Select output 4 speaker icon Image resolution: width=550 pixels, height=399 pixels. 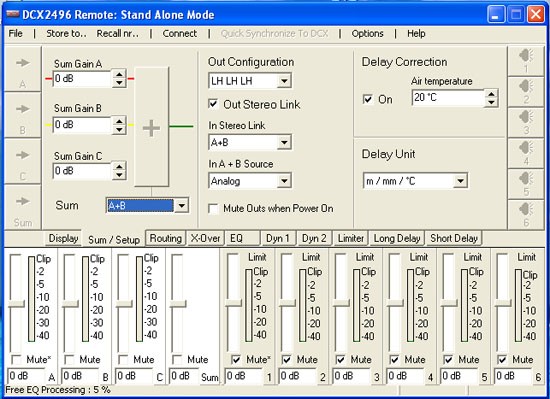[x=526, y=148]
